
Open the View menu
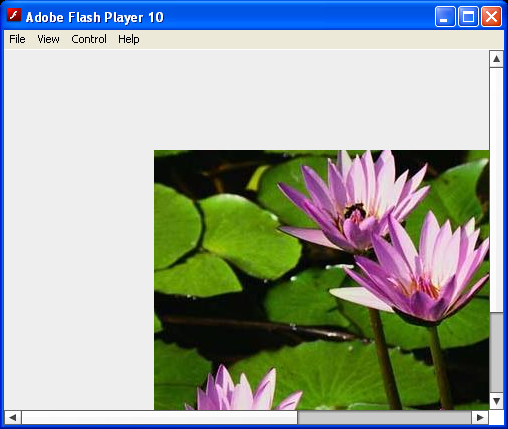[48, 39]
